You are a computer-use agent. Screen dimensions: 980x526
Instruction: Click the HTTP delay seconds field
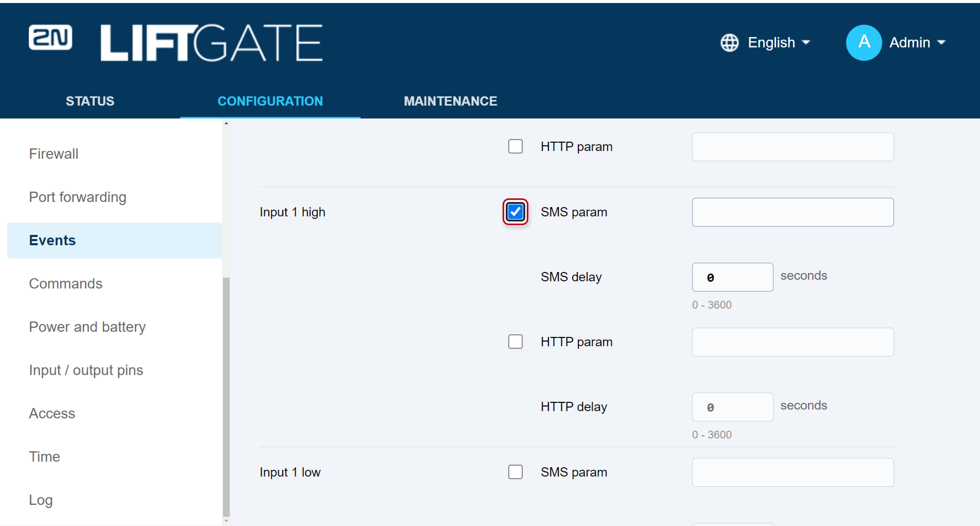(732, 407)
